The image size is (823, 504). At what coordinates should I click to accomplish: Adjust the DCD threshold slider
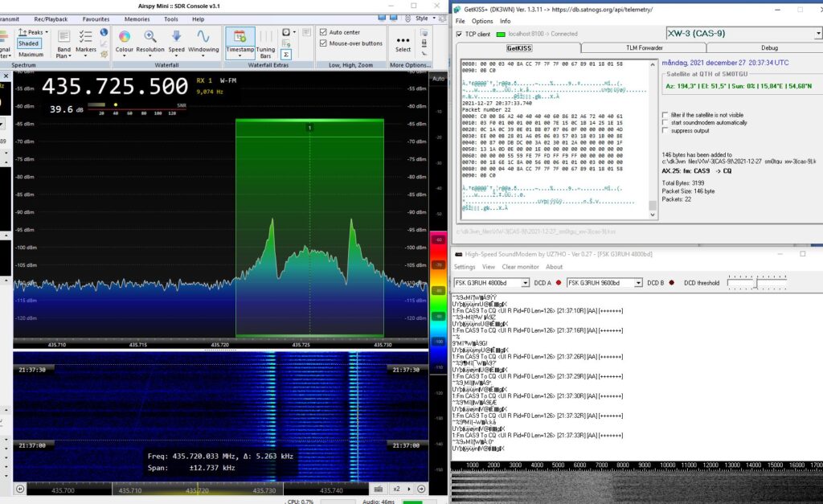pos(756,282)
